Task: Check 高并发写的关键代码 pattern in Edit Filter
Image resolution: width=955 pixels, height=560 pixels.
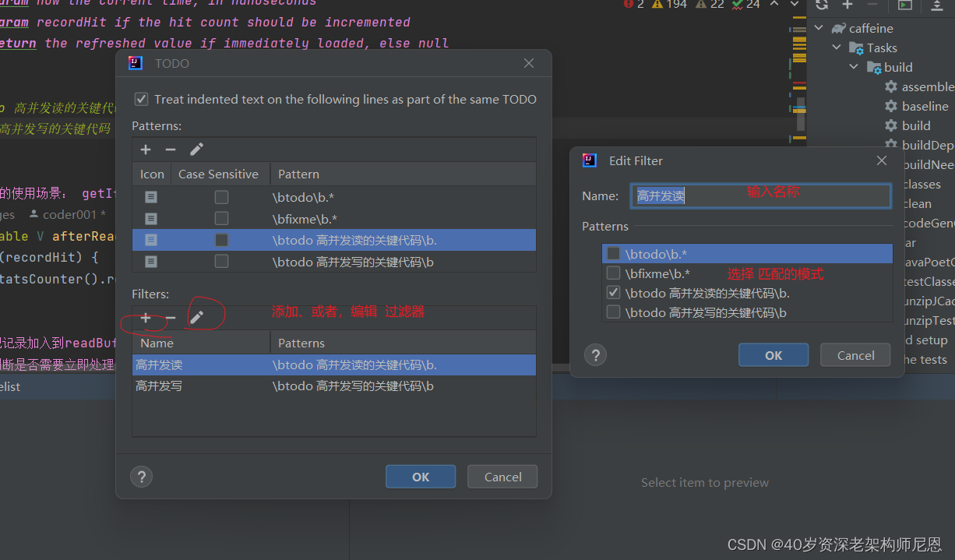Action: tap(613, 312)
